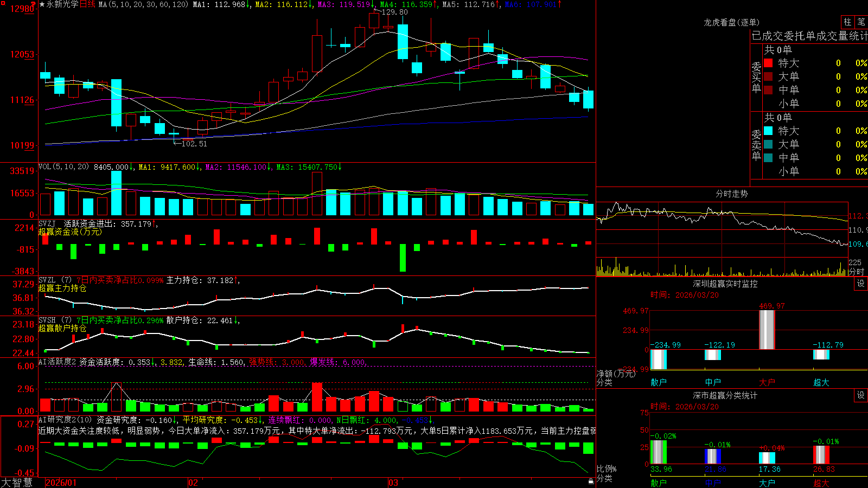Click the star icon before 永新光学
Image resolution: width=868 pixels, height=488 pixels.
click(42, 4)
